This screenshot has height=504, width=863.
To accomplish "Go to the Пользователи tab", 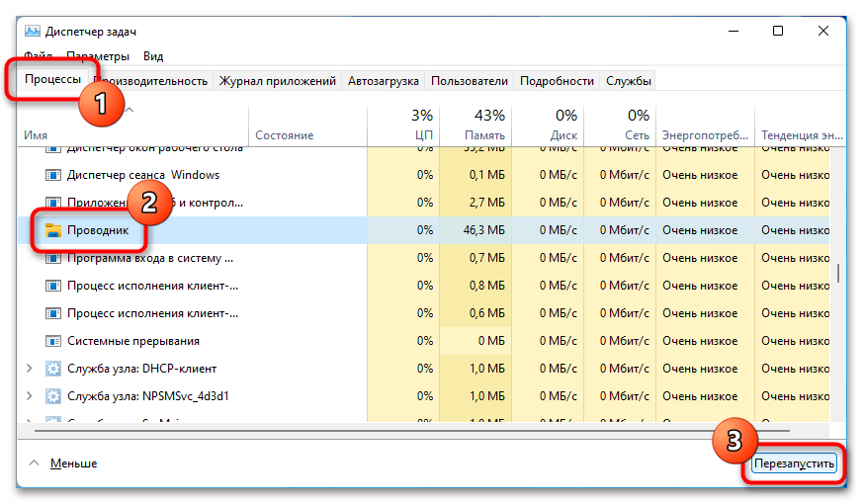I will coord(469,81).
